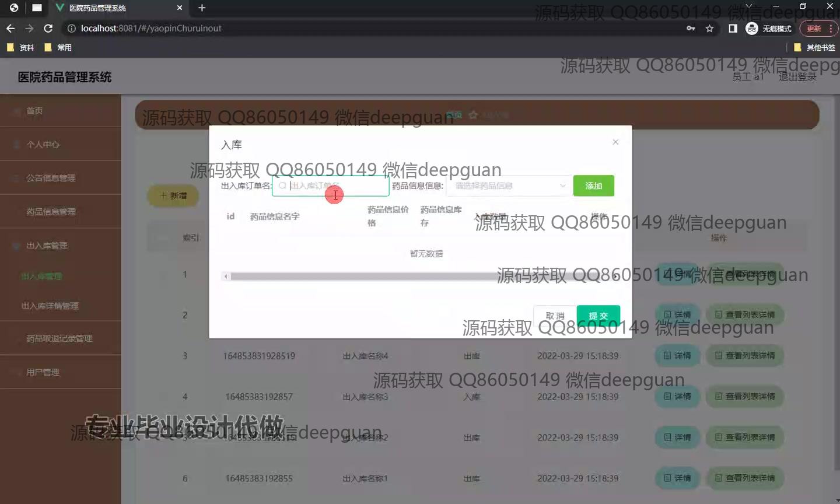
Task: Collapse the 出入库管理 parent menu
Action: point(61,246)
